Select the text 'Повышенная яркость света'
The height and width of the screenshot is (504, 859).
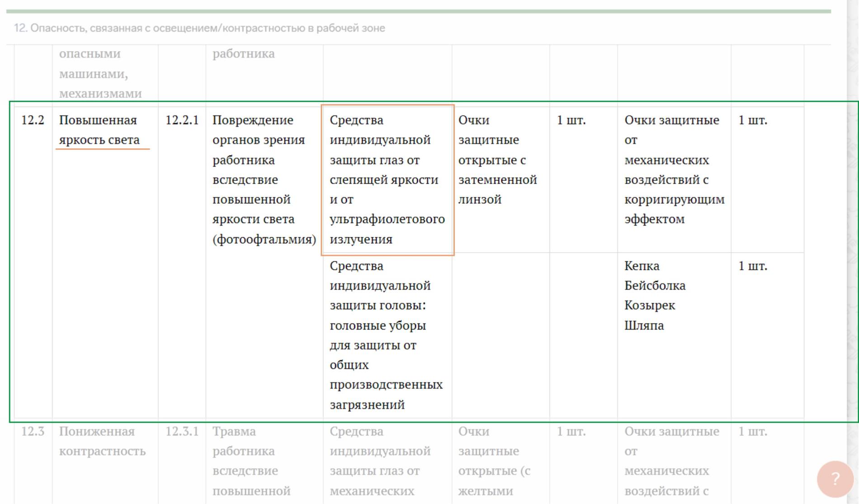click(99, 130)
